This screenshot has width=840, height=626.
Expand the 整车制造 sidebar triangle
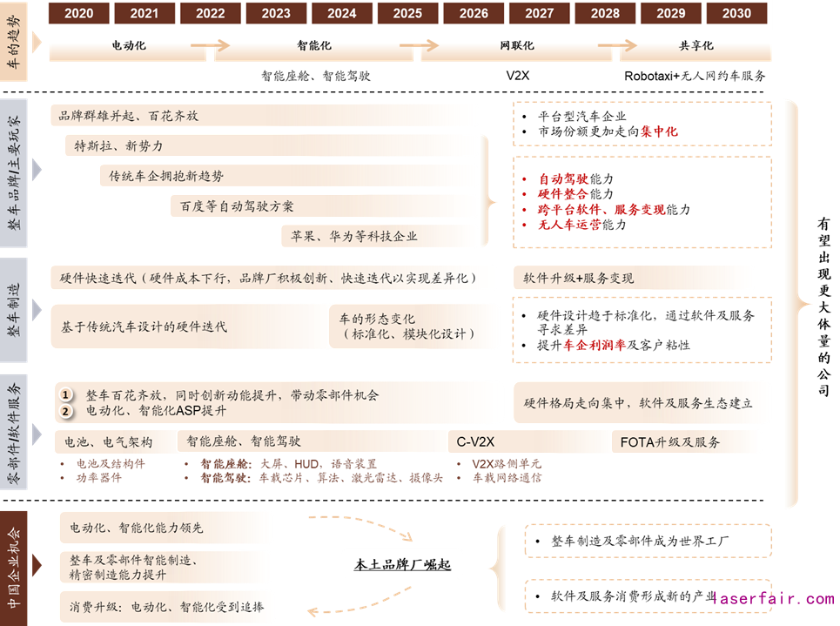click(x=37, y=310)
